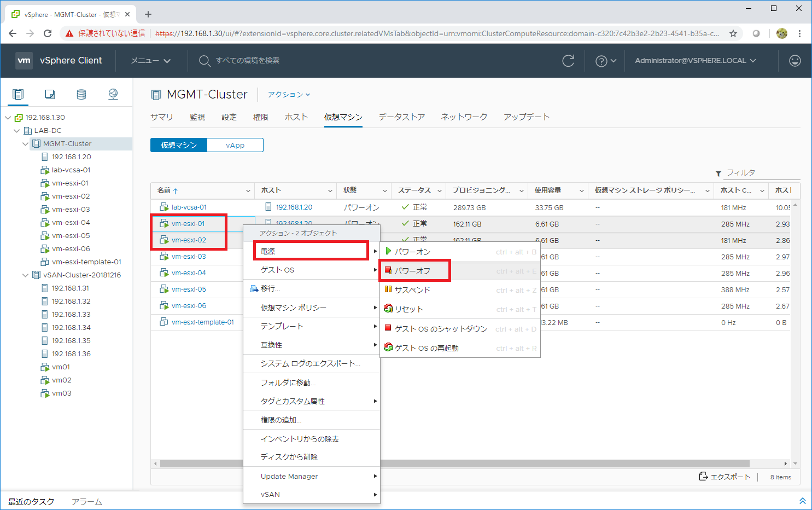
Task: Open the ゲスト OS submenu item
Action: (x=312, y=270)
